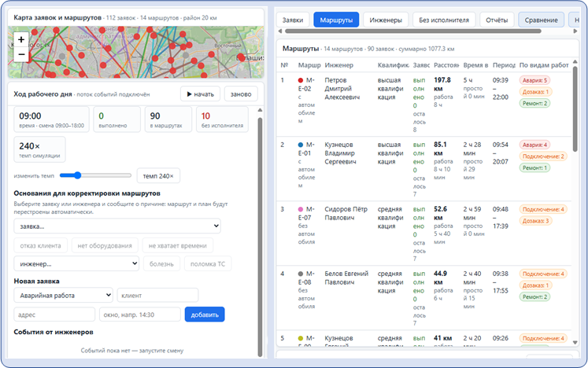
Task: Switch to the Инженеры tab
Action: coord(386,20)
